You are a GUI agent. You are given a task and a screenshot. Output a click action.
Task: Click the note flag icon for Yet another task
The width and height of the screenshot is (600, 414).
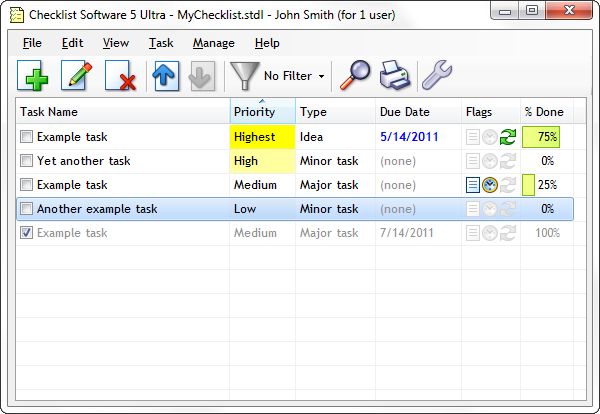point(473,161)
